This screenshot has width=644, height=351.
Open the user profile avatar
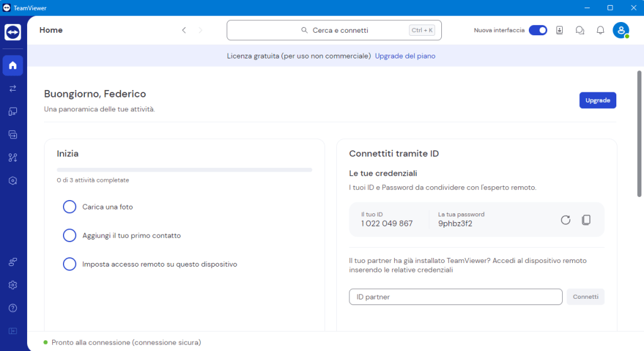621,30
